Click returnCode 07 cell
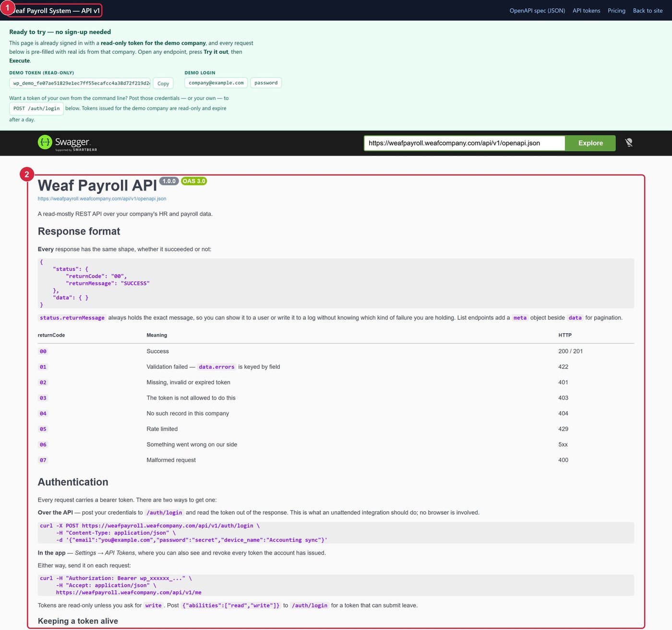This screenshot has width=672, height=630. coord(43,460)
